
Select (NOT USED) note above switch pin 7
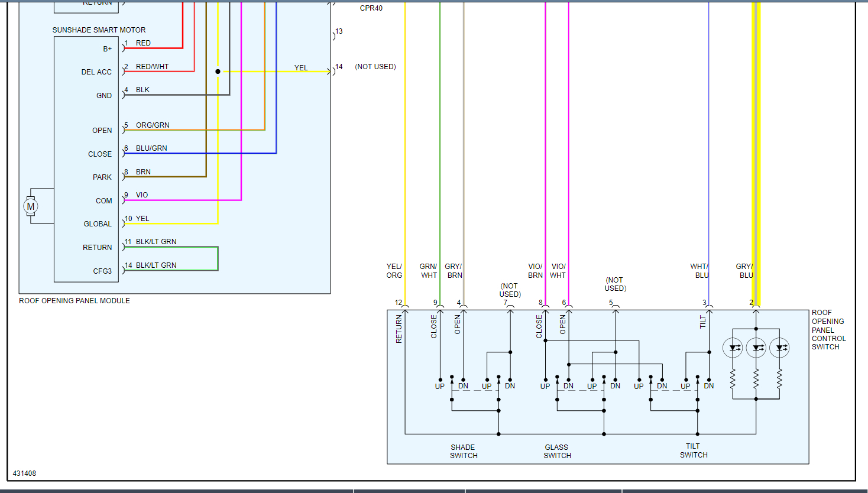(x=510, y=290)
